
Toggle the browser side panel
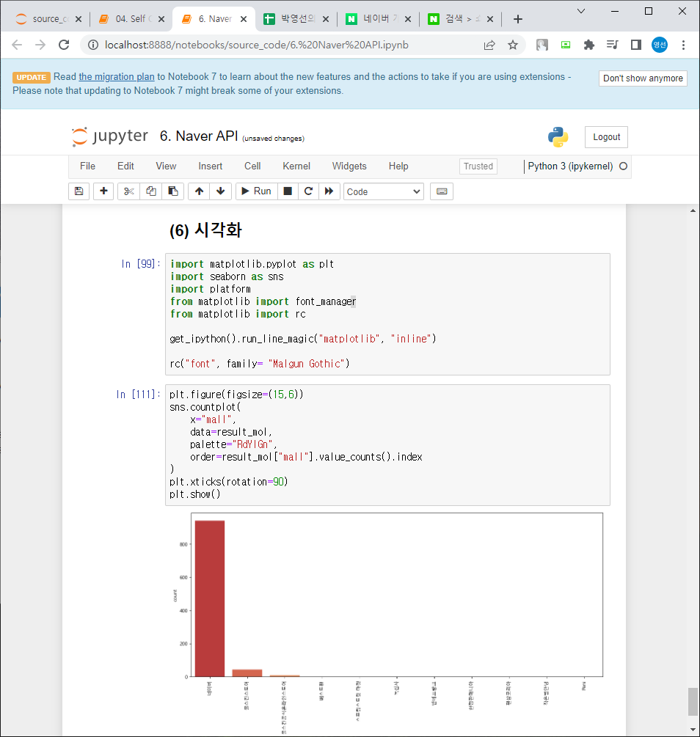[x=636, y=45]
